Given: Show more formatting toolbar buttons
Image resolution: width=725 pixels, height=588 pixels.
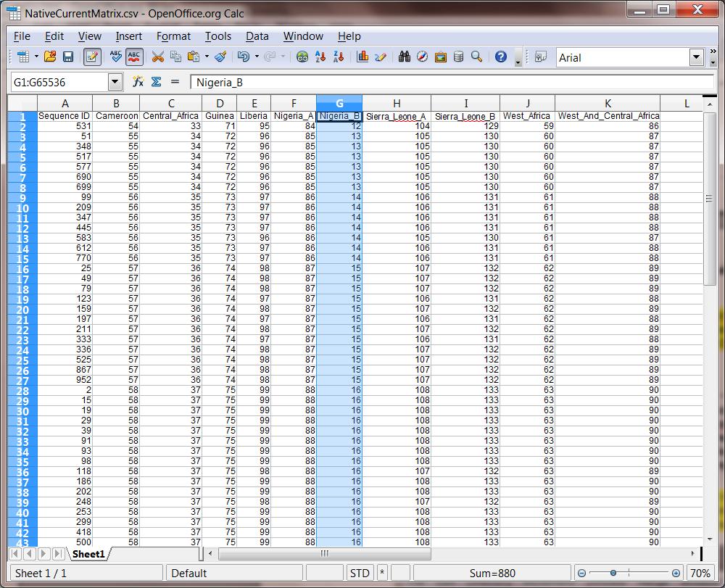Looking at the screenshot, I should point(713,57).
